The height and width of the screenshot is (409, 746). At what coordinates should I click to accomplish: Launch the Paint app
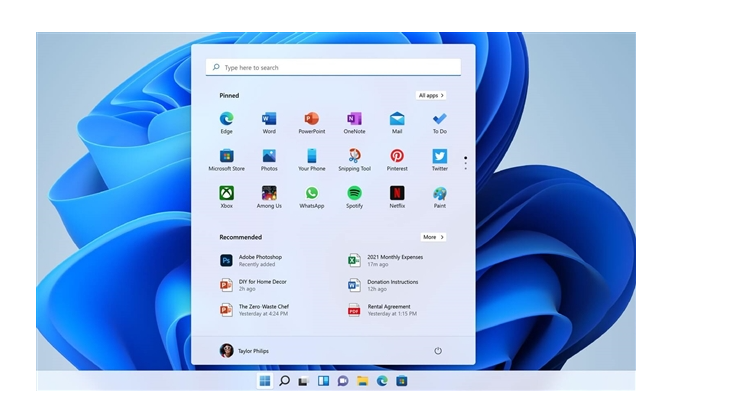(x=439, y=194)
